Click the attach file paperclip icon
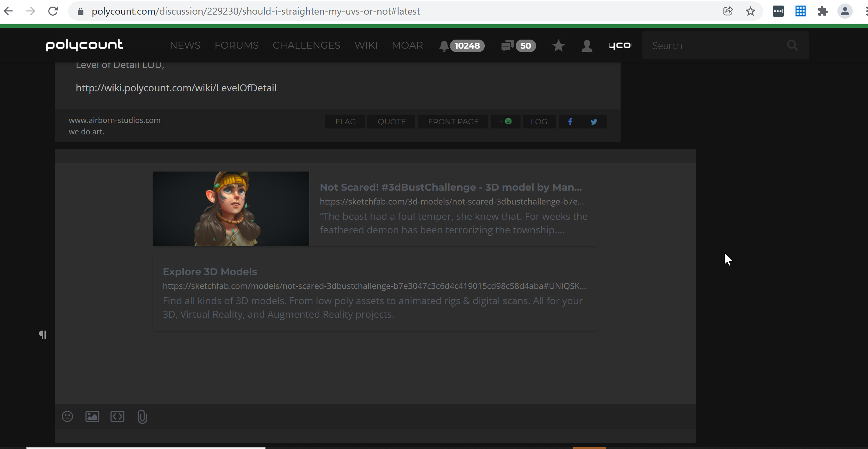This screenshot has height=449, width=868. click(142, 416)
